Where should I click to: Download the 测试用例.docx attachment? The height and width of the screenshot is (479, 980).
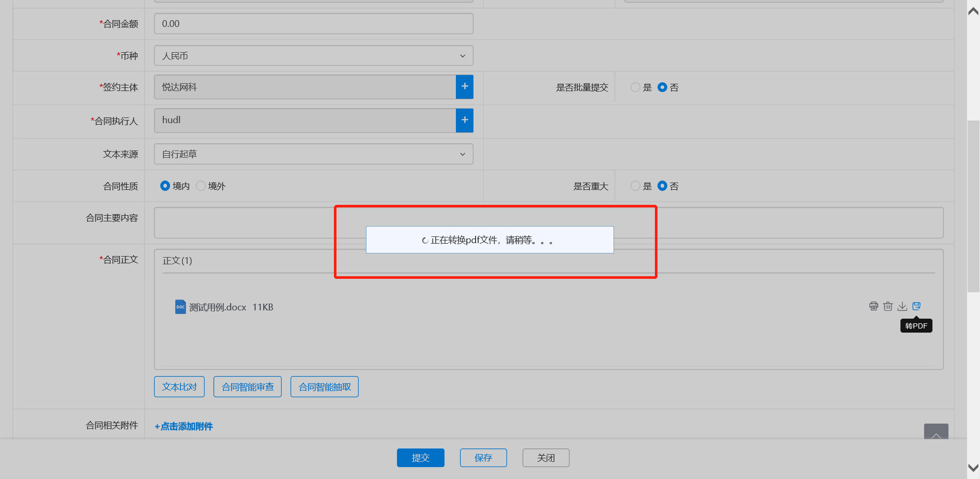pos(902,306)
